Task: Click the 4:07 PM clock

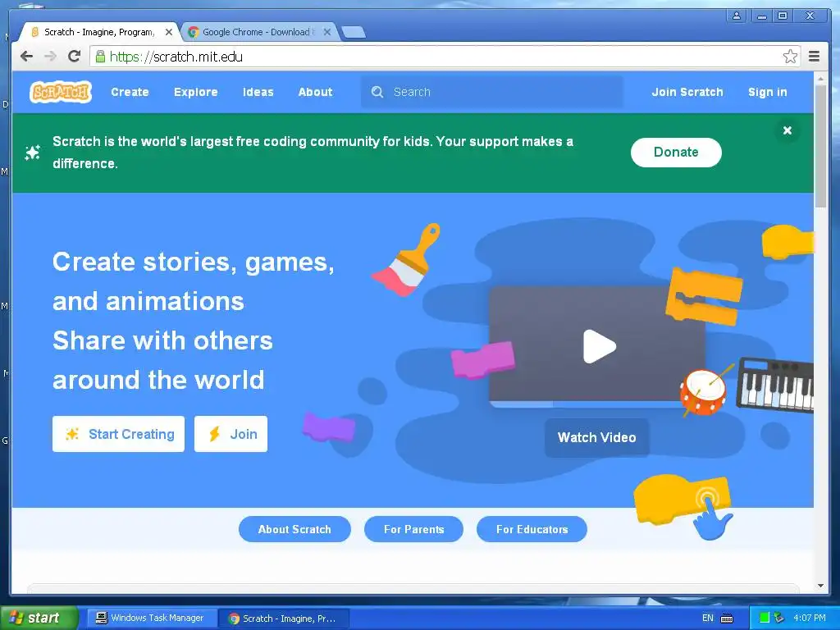Action: (x=810, y=618)
